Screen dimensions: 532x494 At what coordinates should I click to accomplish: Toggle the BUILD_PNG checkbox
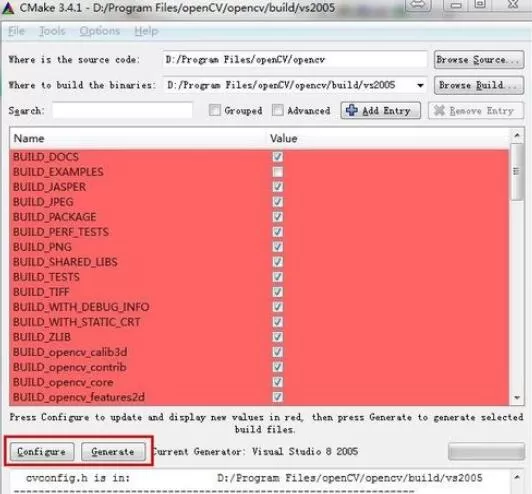pos(278,247)
